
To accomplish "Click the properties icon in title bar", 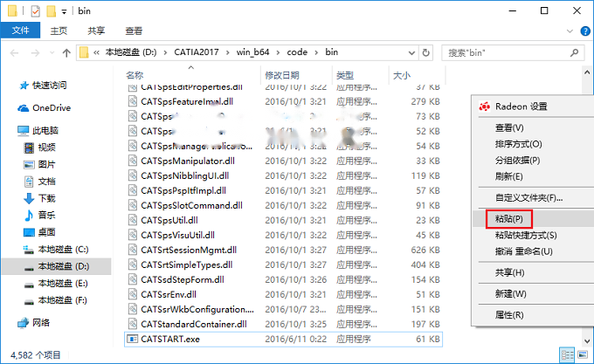I will 35,11.
